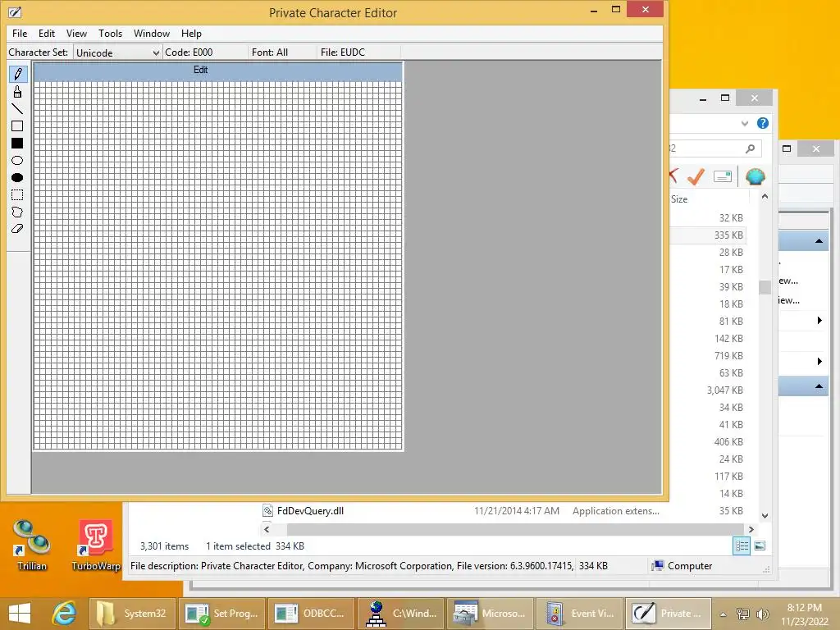This screenshot has width=840, height=630.
Task: Select the Straight Line tool
Action: (17, 109)
